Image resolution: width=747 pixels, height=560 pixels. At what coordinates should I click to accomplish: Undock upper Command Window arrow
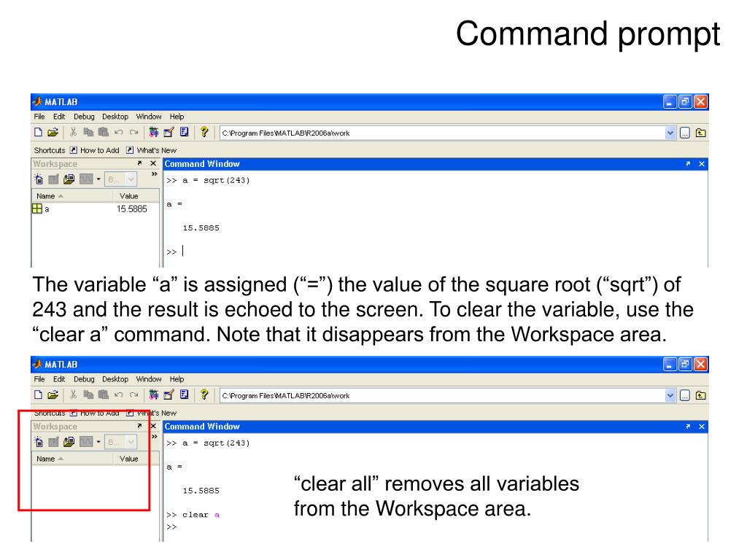click(688, 164)
